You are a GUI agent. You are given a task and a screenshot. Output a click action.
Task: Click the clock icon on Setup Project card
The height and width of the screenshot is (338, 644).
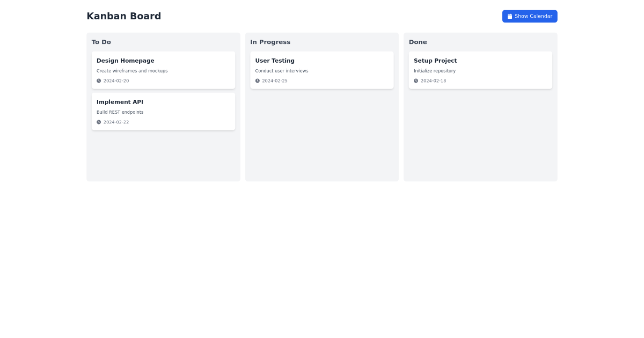coord(416,80)
